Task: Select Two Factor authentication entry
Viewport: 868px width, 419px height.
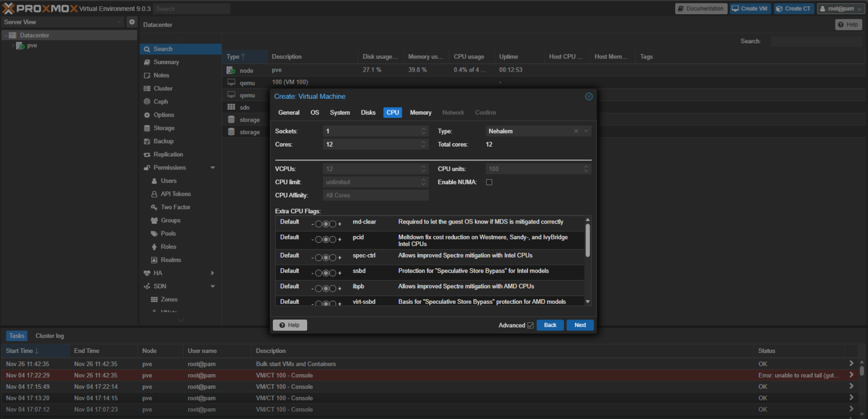Action: [175, 208]
